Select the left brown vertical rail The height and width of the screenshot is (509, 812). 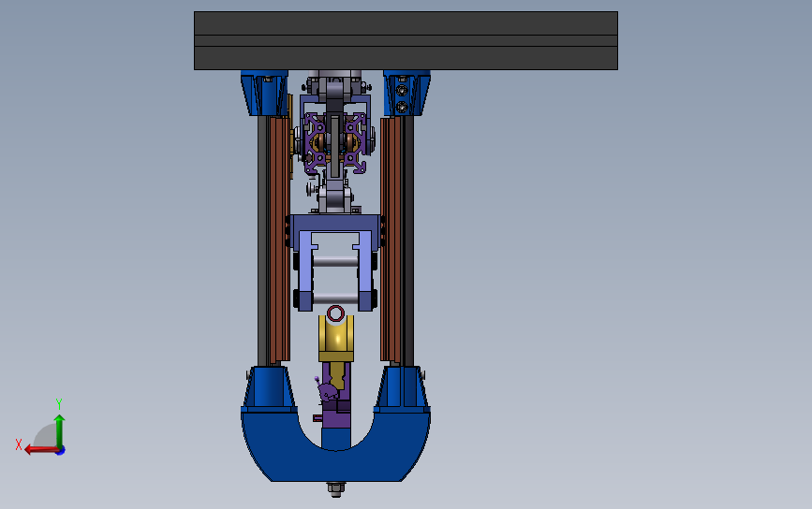coord(279,239)
